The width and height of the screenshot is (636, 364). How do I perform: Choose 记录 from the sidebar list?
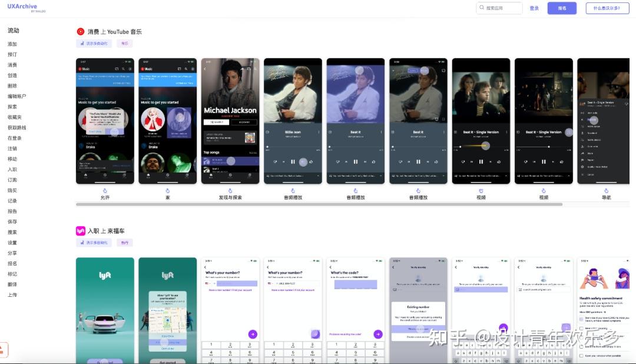(12, 201)
